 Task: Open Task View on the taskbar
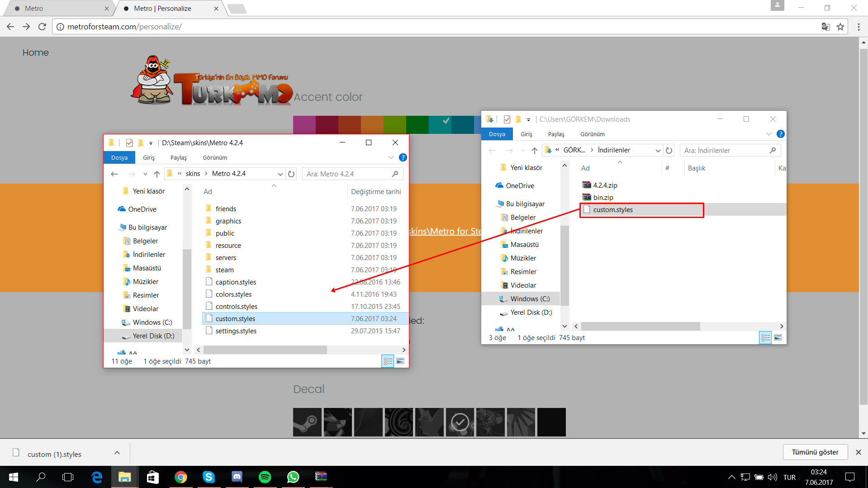pos(68,477)
